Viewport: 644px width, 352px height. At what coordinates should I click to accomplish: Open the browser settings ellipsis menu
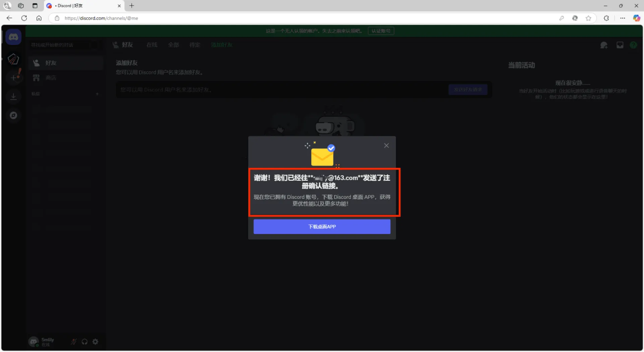pyautogui.click(x=623, y=18)
